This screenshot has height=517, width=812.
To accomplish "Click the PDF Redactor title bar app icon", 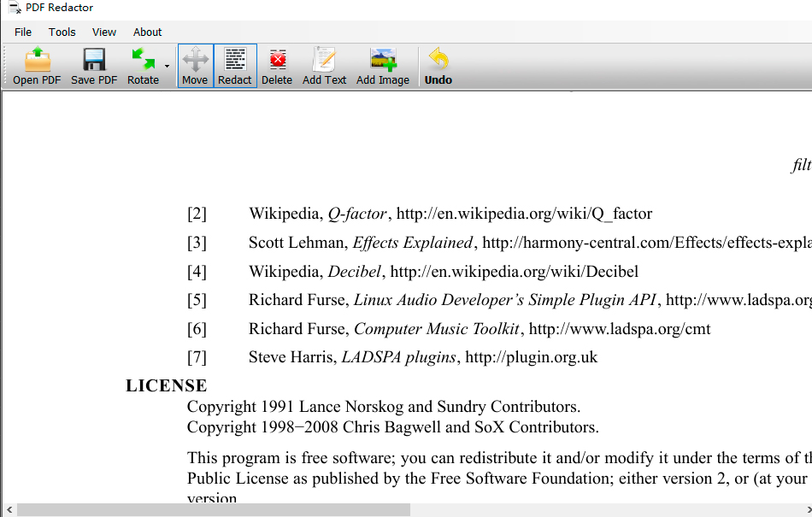I will [15, 8].
